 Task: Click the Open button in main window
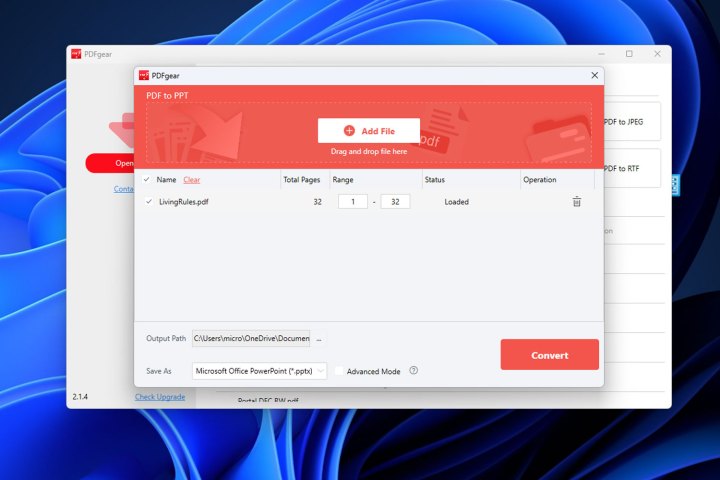[x=110, y=163]
